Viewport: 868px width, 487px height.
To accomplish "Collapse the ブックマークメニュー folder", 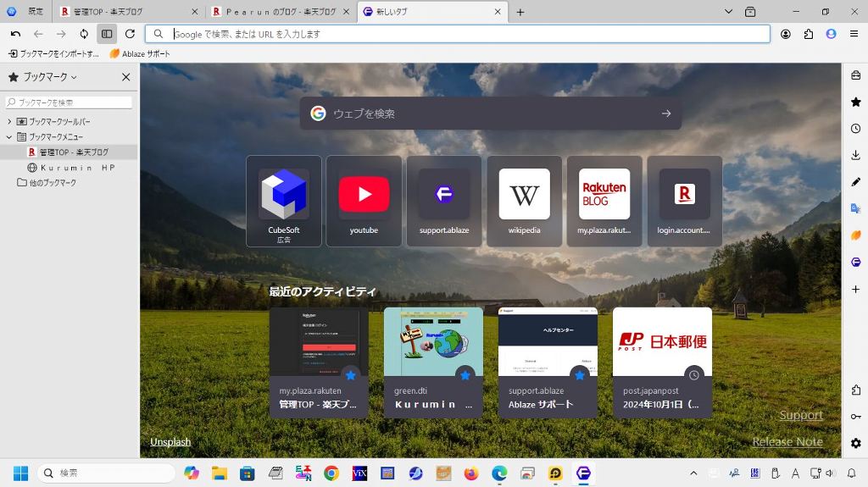I will click(10, 137).
